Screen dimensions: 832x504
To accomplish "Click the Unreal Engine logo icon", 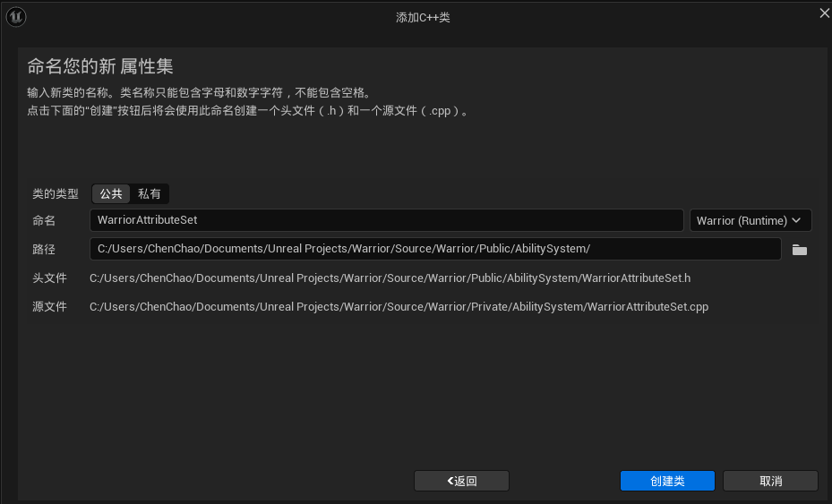I will pyautogui.click(x=16, y=17).
